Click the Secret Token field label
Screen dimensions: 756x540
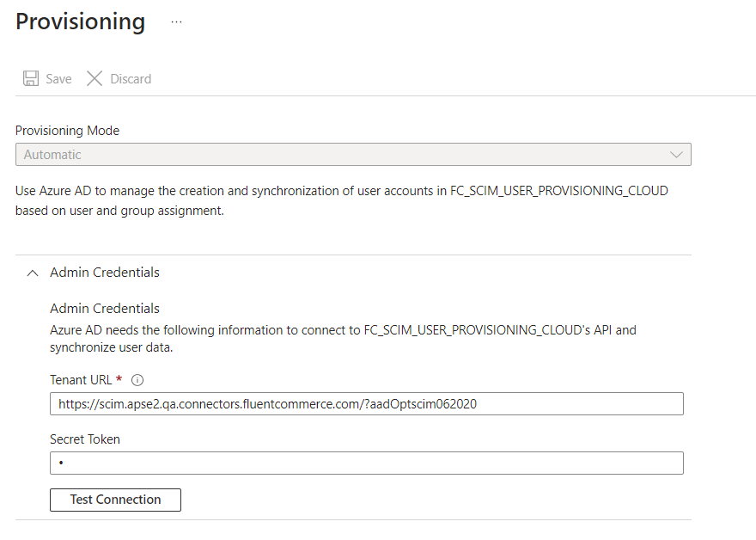85,439
